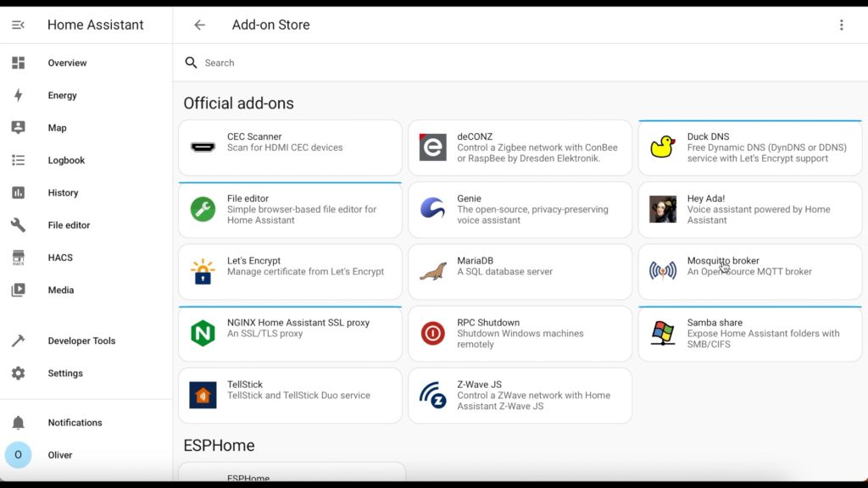Image resolution: width=868 pixels, height=488 pixels.
Task: Click the Duck DNS duck icon
Action: pos(663,147)
